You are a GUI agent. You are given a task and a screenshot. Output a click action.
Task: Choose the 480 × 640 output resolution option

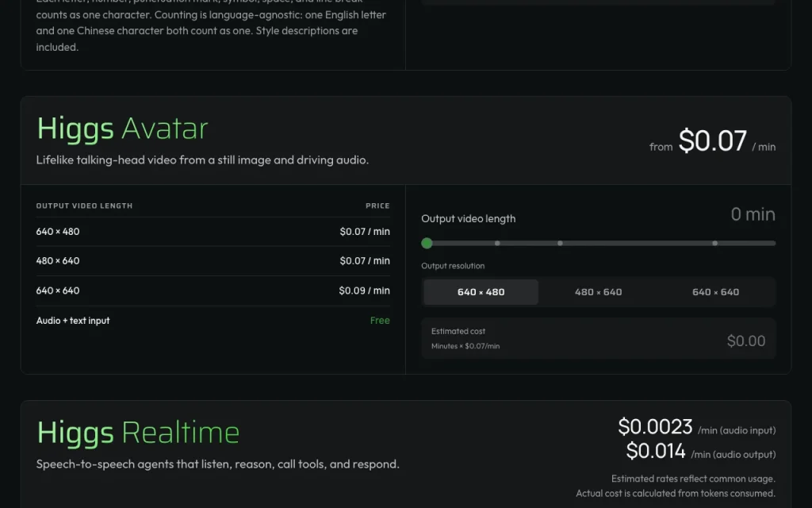coord(598,292)
